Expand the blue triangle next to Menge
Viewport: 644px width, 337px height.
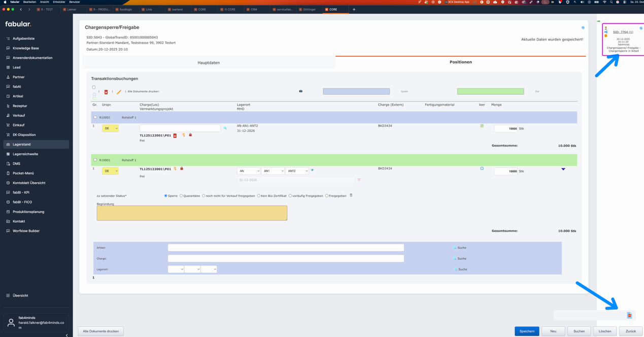pos(563,170)
